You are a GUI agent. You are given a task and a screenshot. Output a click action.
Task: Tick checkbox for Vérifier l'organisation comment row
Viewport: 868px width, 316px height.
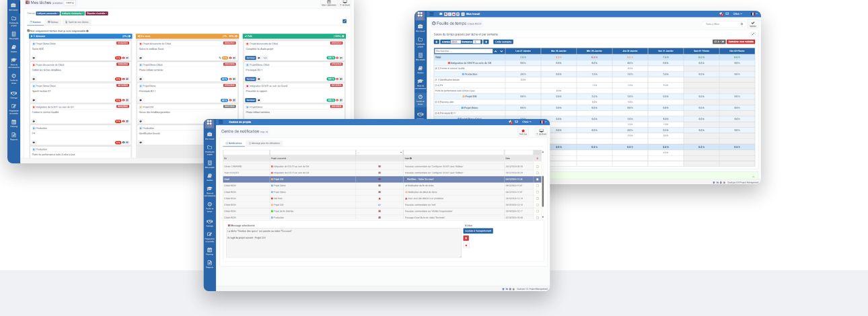[x=537, y=211]
